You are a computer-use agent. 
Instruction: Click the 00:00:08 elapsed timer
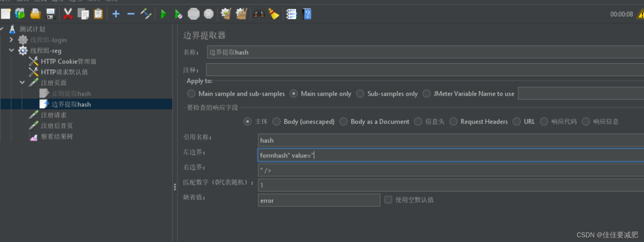(621, 14)
